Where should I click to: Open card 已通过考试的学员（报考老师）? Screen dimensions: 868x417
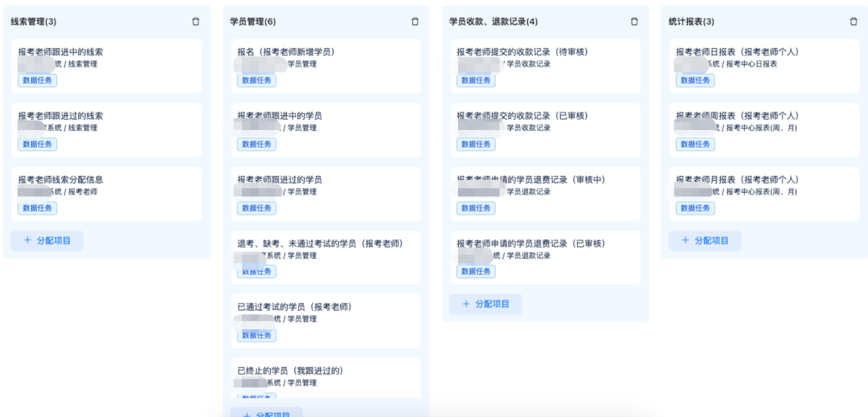pyautogui.click(x=326, y=321)
